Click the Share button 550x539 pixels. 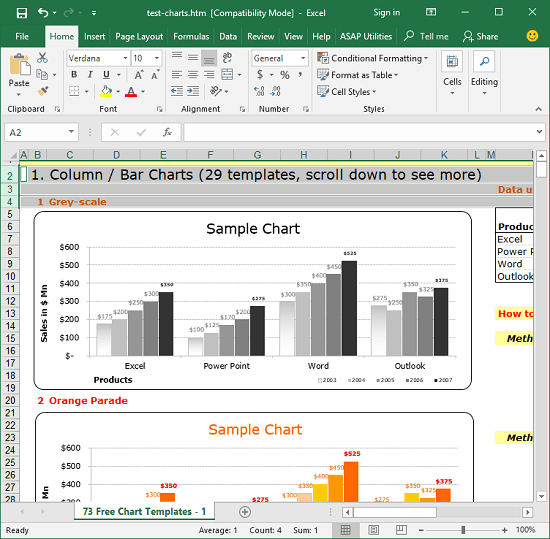tap(481, 36)
